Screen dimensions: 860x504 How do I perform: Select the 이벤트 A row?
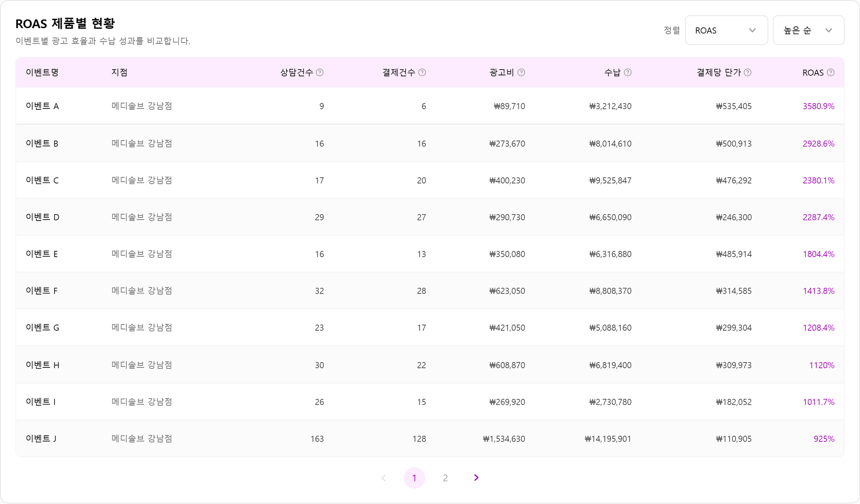tap(430, 106)
